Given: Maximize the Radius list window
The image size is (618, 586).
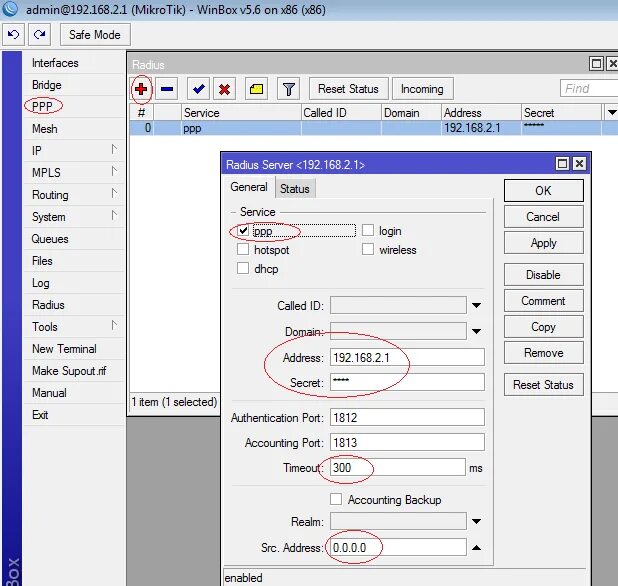Looking at the screenshot, I should pyautogui.click(x=596, y=63).
